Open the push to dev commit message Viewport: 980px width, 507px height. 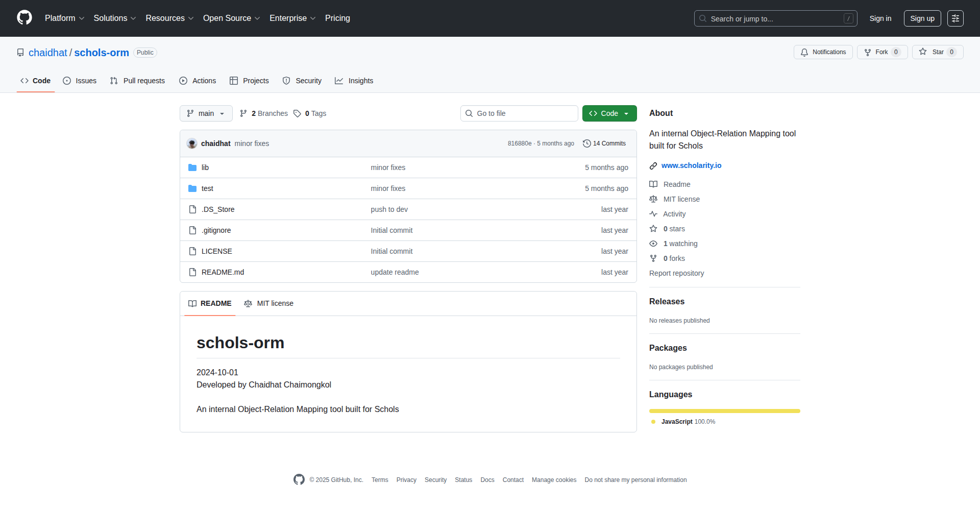(x=389, y=209)
